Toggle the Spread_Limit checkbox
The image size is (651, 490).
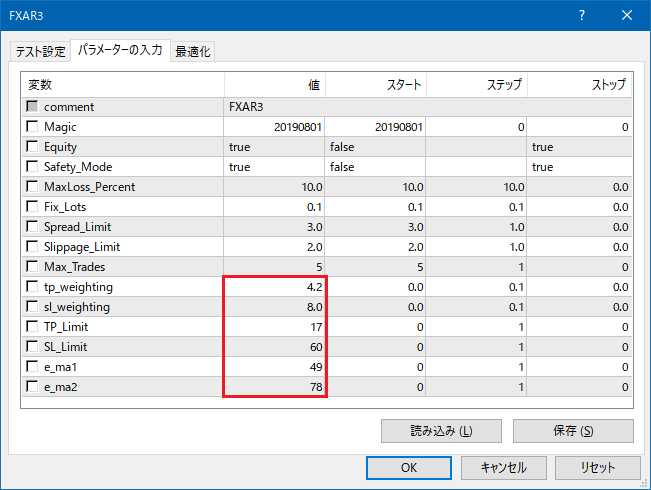tap(32, 226)
